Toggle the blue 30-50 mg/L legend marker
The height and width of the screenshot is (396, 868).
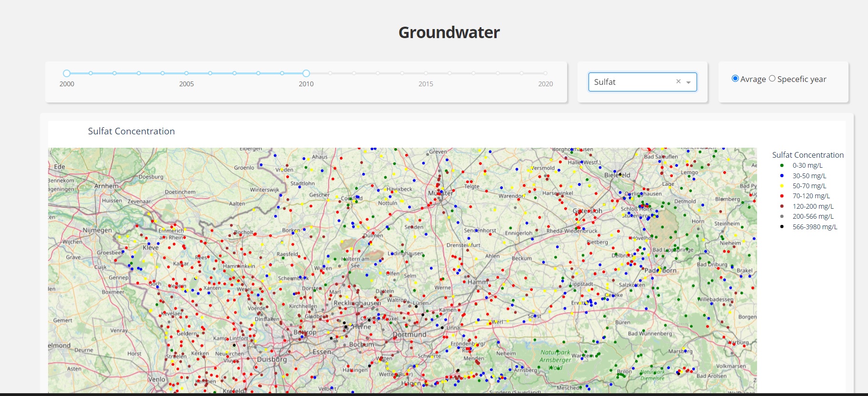[782, 176]
